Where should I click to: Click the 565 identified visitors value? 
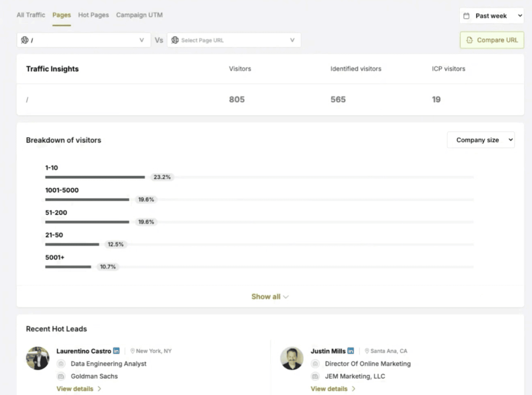pos(338,99)
